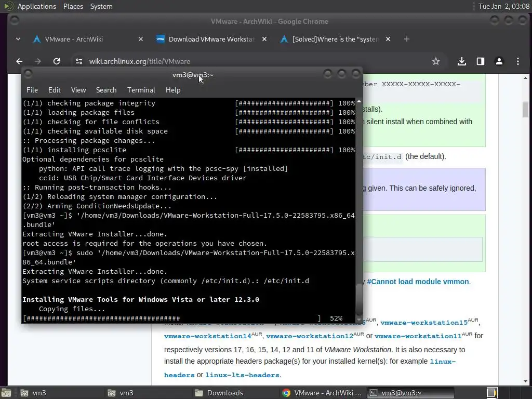Click the wiki.archlinux.org address bar
The height and width of the screenshot is (399, 532).
coord(251,61)
